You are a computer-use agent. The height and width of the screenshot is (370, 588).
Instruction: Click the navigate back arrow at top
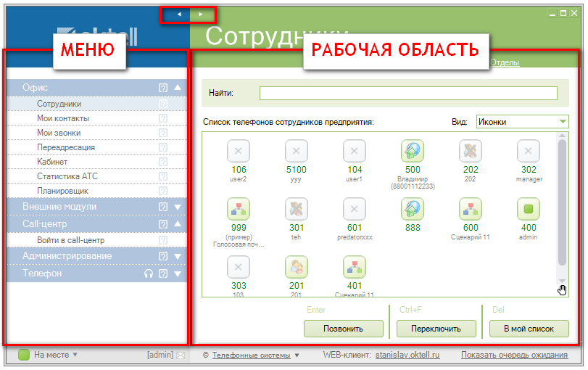(x=178, y=14)
